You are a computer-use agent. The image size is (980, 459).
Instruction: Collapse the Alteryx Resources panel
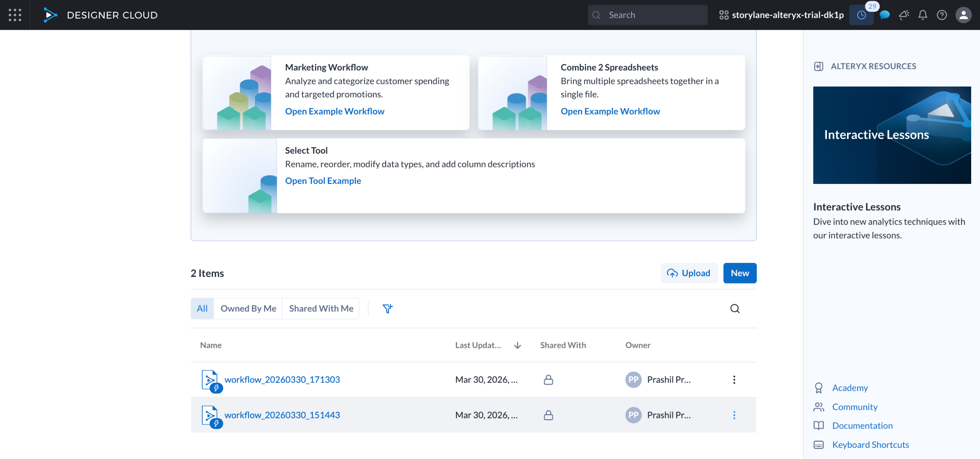(818, 66)
